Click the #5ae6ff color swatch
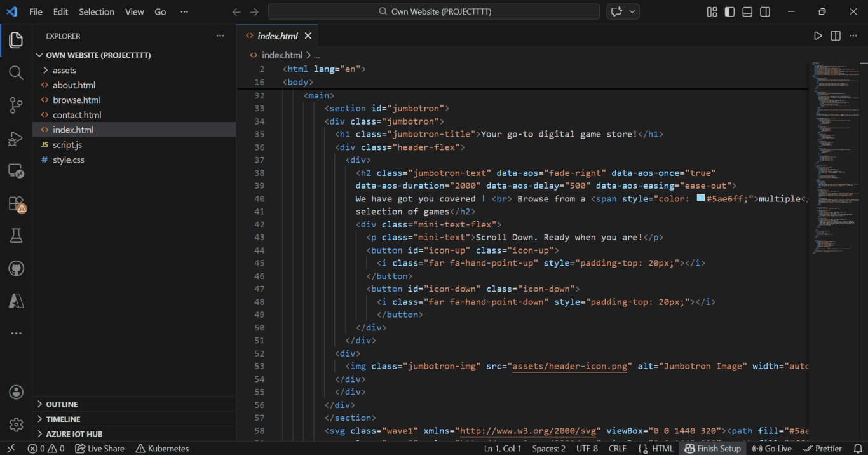Viewport: 868px width, 455px height. (x=701, y=198)
